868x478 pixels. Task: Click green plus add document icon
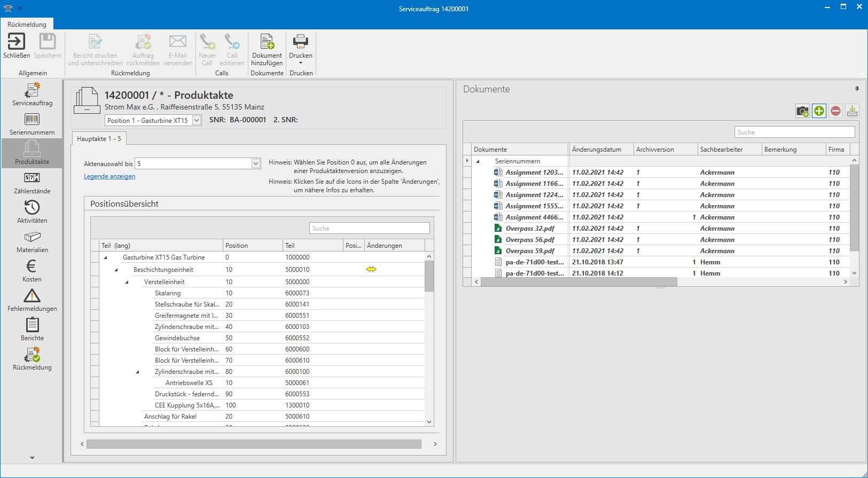(x=819, y=111)
